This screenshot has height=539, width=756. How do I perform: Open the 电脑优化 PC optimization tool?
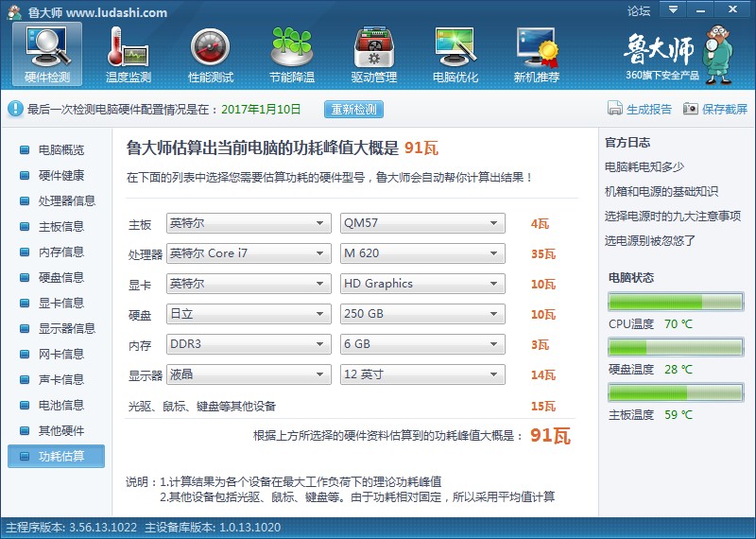click(455, 54)
